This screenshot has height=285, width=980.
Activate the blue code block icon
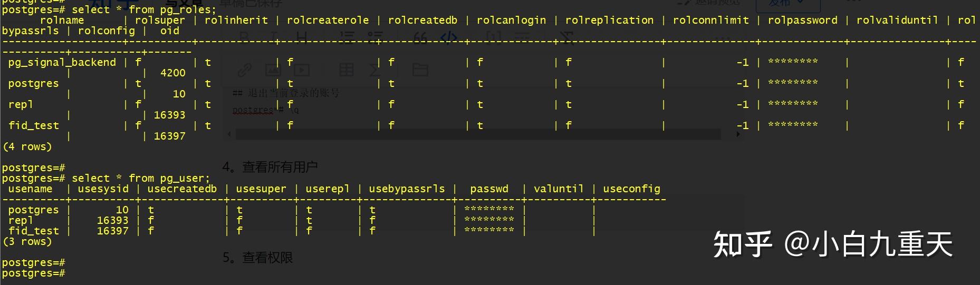click(449, 37)
